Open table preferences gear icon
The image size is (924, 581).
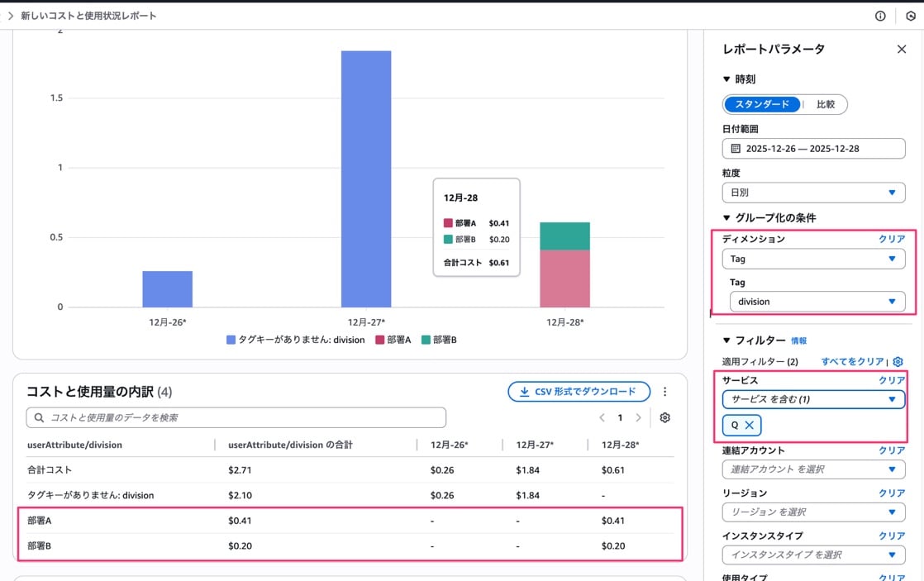click(x=664, y=417)
